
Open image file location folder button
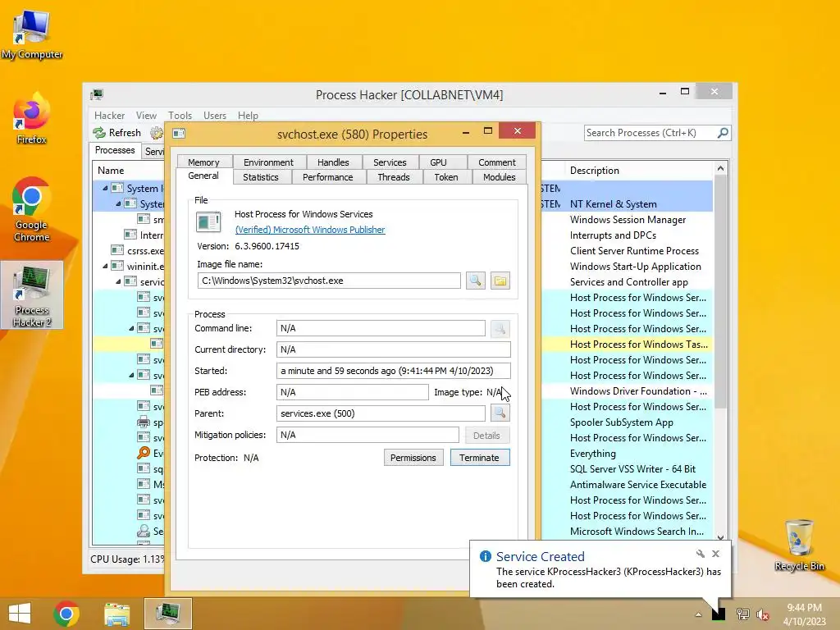point(500,281)
